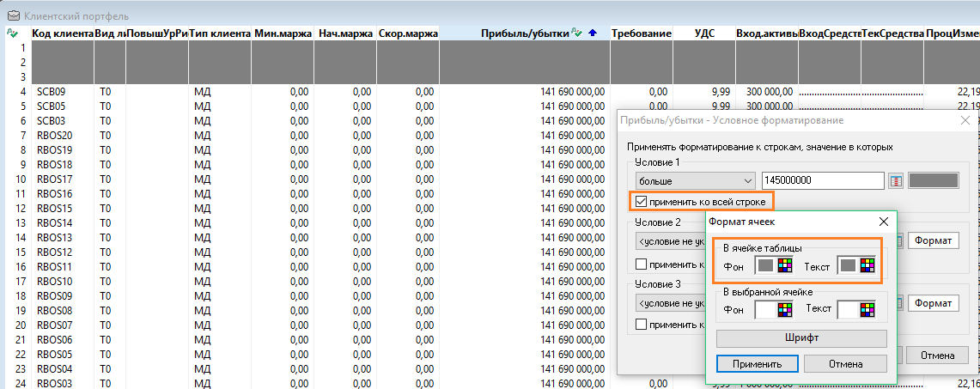Select client code RBOS05 cell
Screen dimensions: 980x389
coord(63,354)
